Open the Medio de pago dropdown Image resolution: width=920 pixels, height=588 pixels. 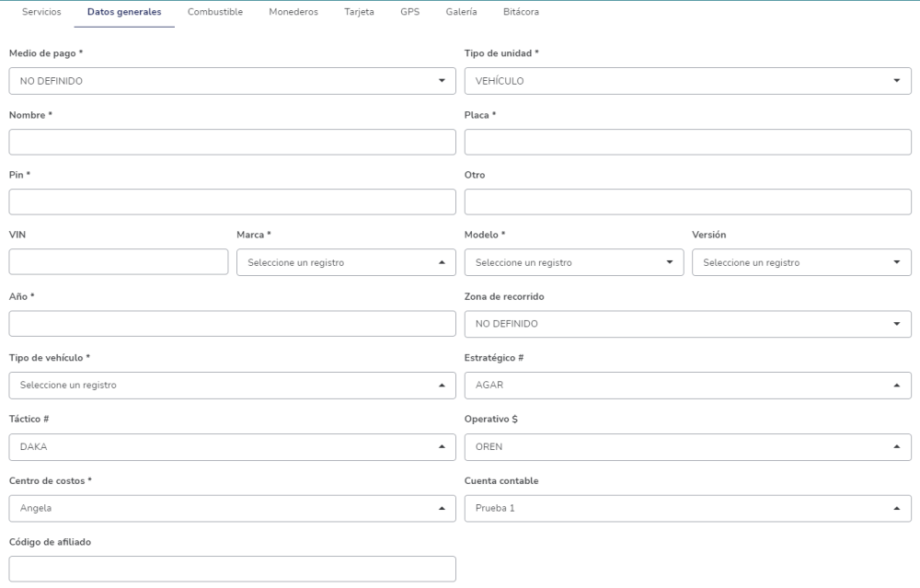(x=232, y=81)
